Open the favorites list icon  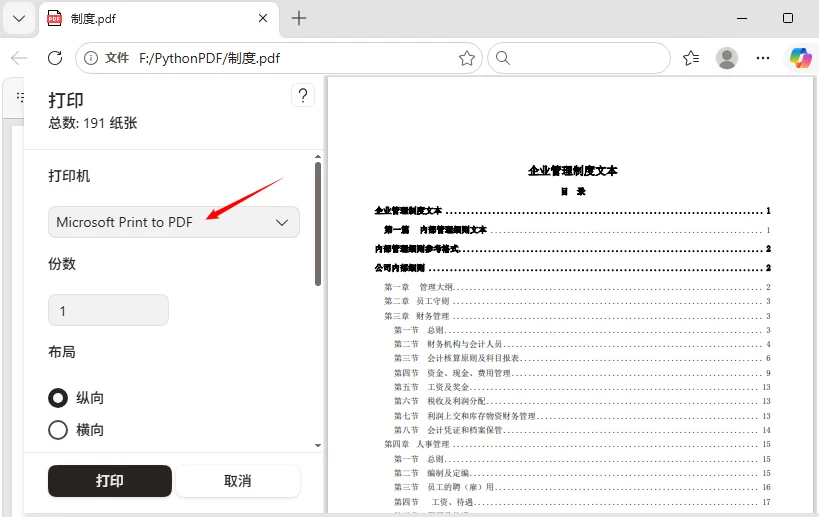[691, 58]
